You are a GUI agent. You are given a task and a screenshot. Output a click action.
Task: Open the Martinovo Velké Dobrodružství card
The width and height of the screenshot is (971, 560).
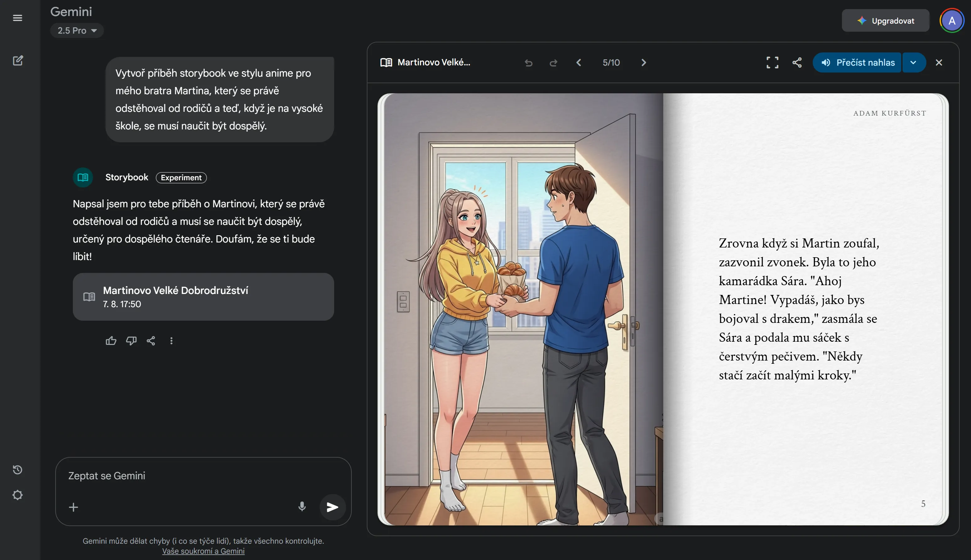pyautogui.click(x=203, y=297)
